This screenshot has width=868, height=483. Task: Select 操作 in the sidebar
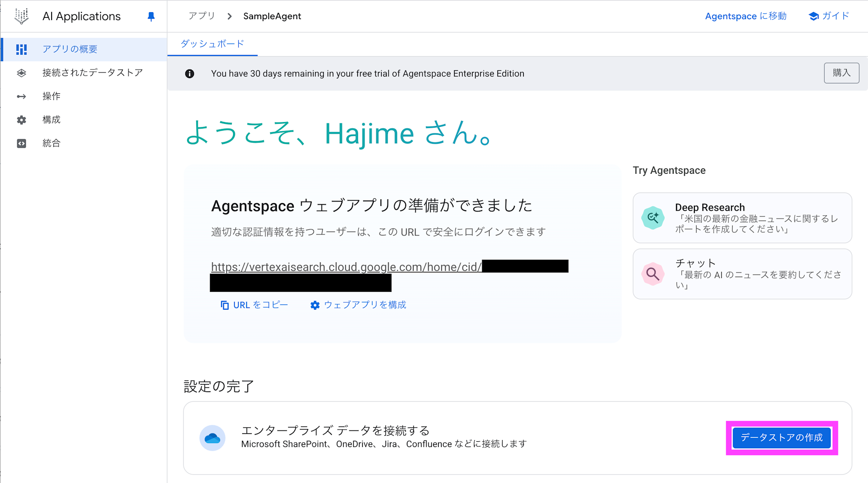84,96
